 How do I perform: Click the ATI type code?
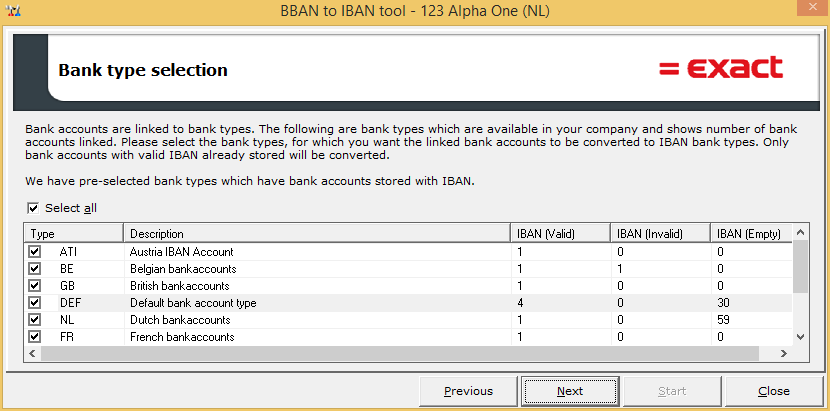point(68,252)
